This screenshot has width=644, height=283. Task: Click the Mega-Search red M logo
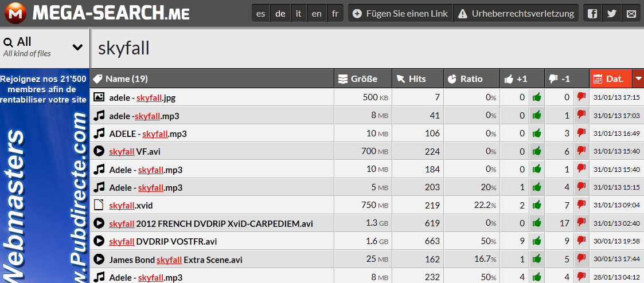click(16, 13)
